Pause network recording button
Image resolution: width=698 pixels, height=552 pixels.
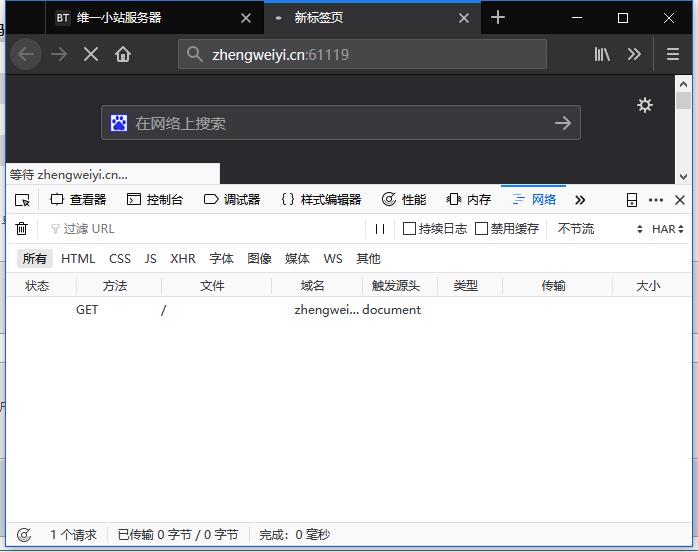[380, 229]
